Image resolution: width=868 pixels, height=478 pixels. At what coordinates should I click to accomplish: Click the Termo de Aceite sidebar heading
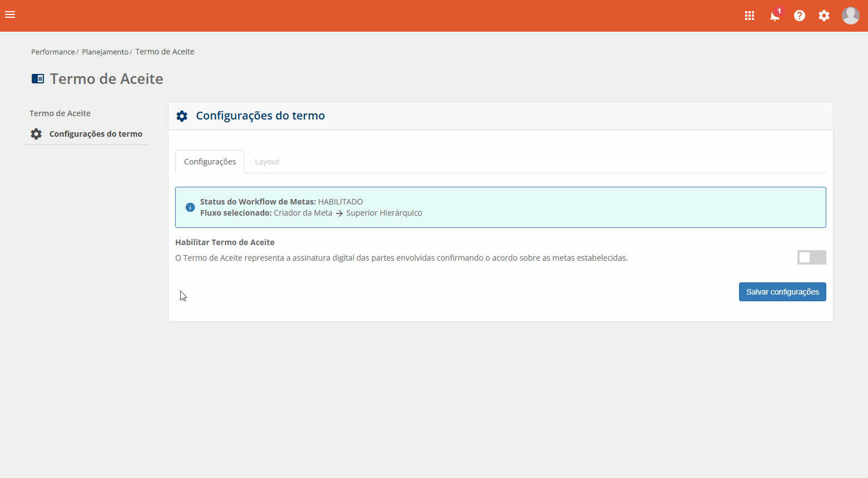coord(60,113)
